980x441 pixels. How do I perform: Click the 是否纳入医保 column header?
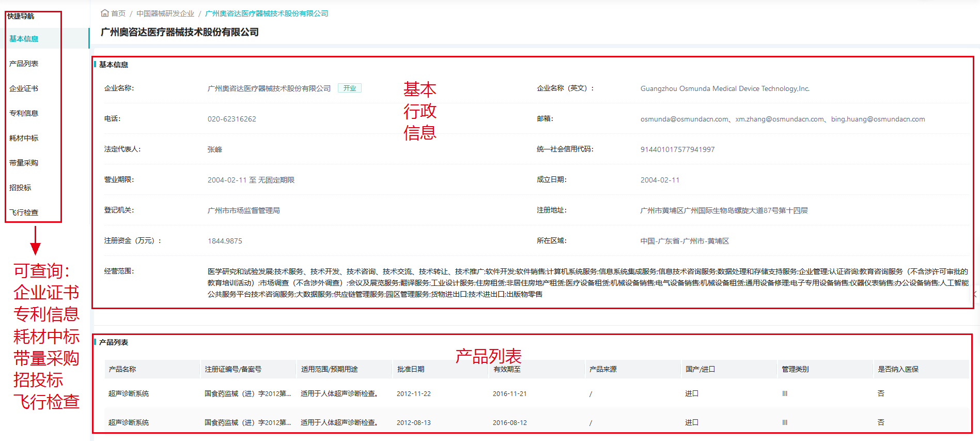898,369
